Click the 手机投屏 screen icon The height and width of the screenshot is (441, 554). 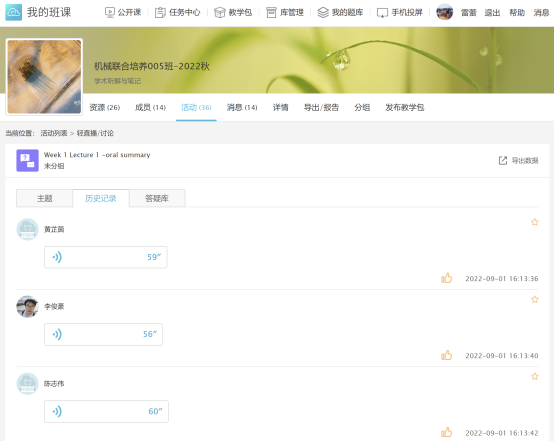pyautogui.click(x=382, y=13)
